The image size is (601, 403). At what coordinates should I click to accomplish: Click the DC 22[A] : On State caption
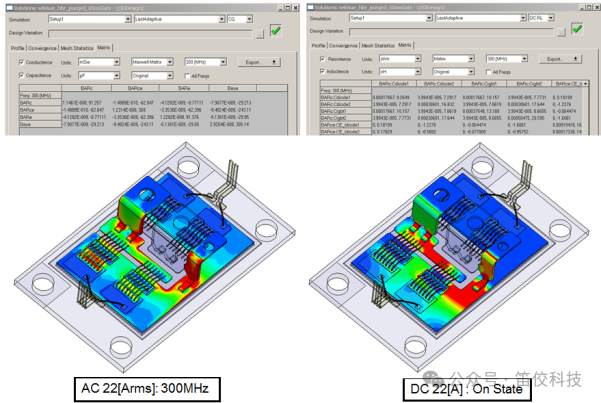[466, 389]
